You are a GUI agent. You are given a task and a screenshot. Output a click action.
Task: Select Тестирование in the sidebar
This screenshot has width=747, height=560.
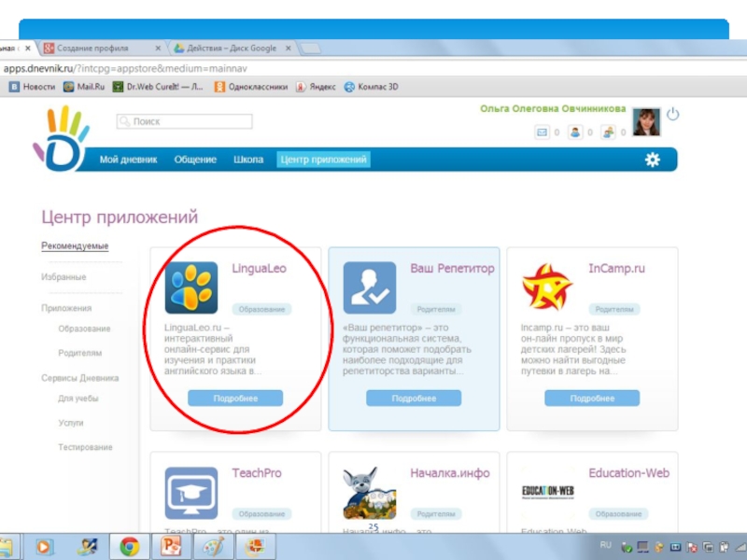[85, 447]
